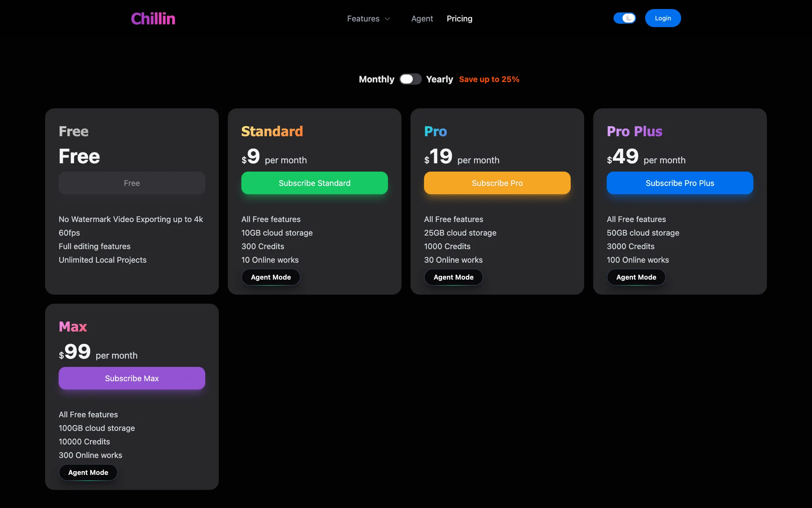Click the gray Free plan button
812x508 pixels.
(132, 183)
